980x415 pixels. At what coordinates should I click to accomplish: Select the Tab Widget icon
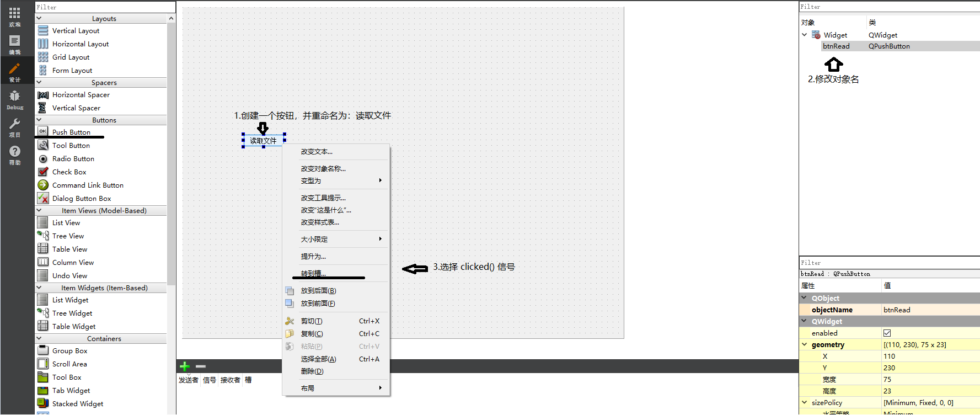tap(43, 390)
